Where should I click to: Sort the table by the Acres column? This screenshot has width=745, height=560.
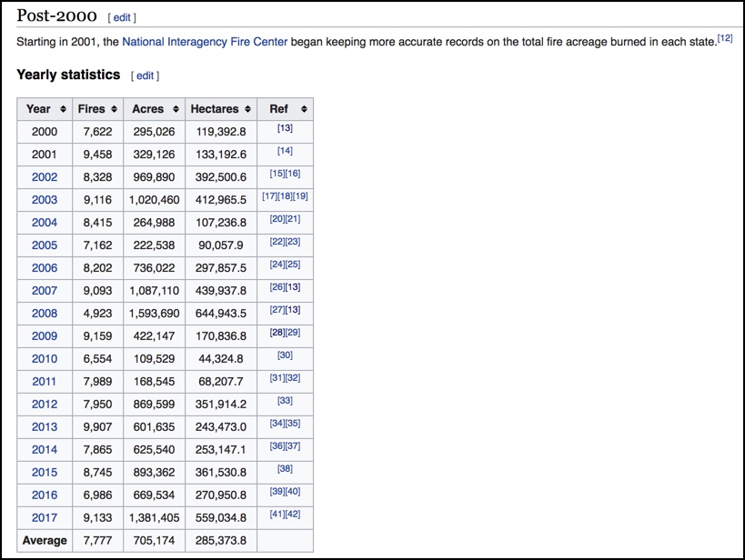[x=151, y=108]
